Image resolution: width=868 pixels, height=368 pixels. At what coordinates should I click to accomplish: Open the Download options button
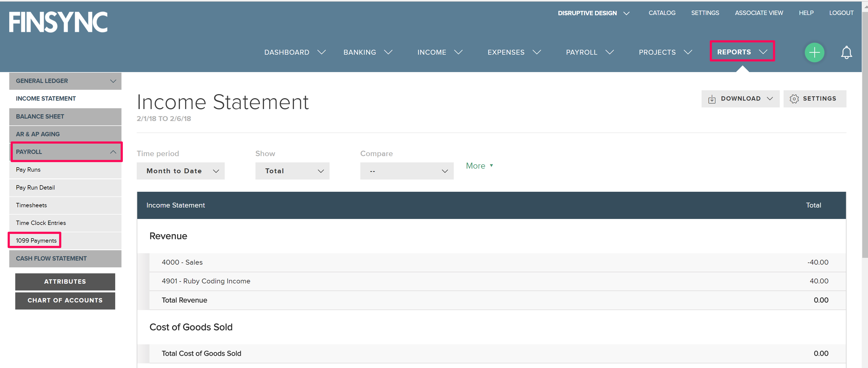pos(740,98)
